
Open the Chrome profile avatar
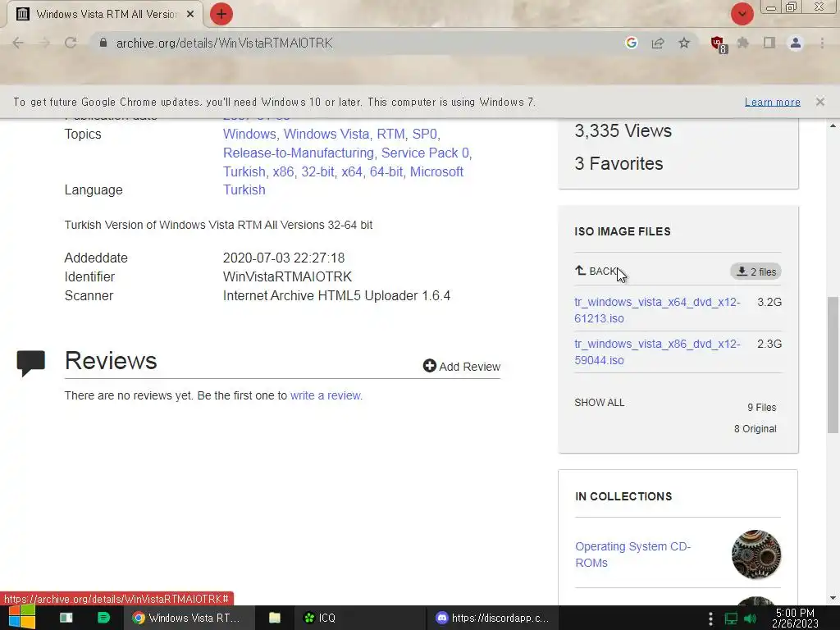796,43
